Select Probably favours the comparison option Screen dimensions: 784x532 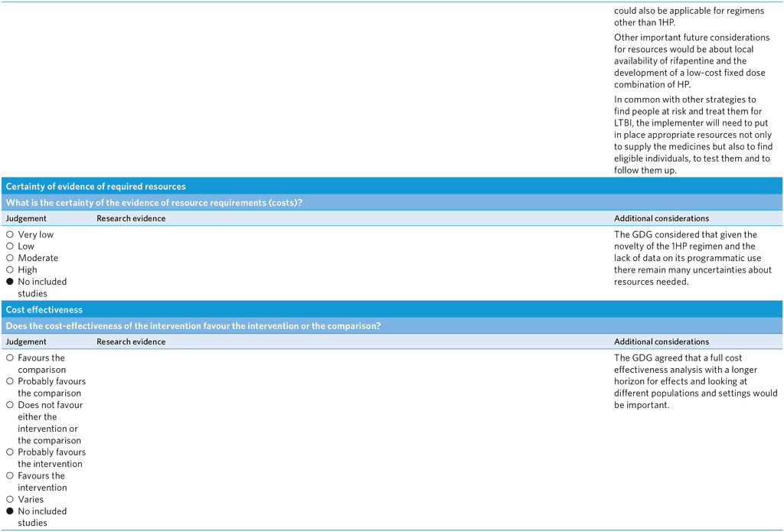click(8, 381)
